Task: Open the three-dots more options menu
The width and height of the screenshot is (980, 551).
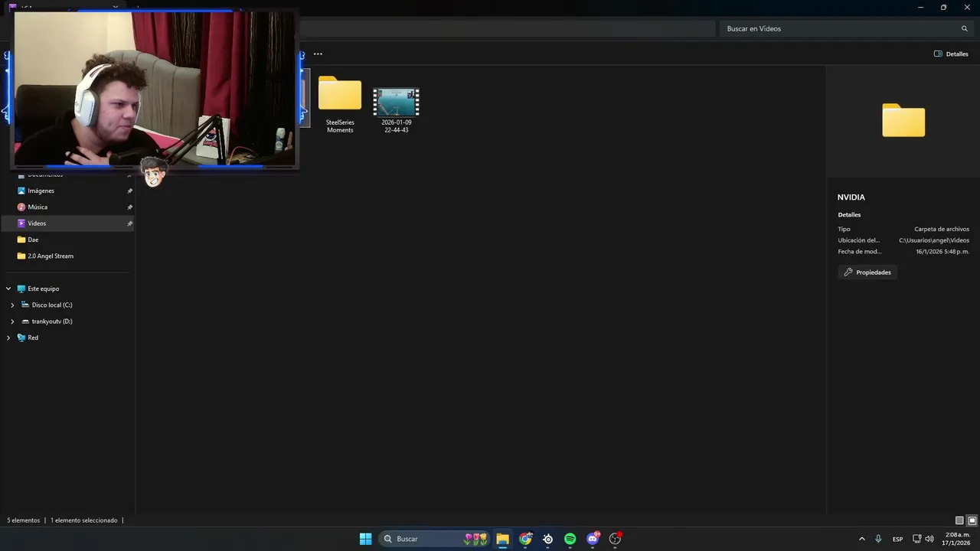Action: [318, 54]
